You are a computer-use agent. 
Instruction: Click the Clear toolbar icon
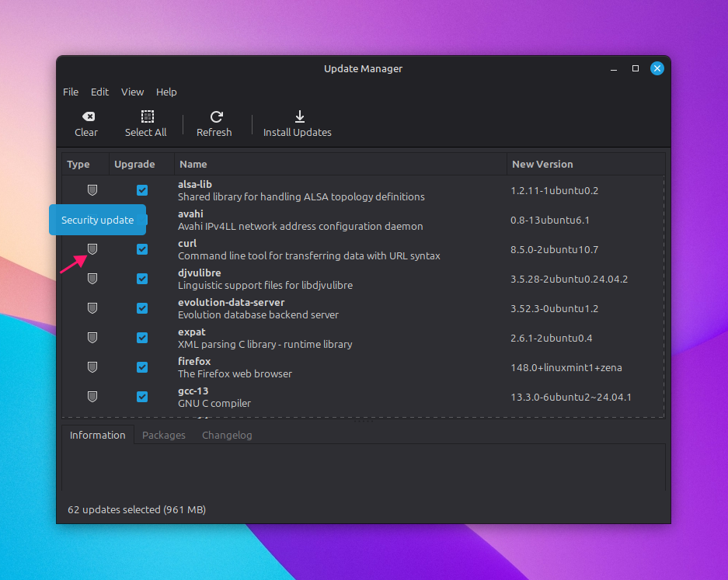pyautogui.click(x=89, y=116)
